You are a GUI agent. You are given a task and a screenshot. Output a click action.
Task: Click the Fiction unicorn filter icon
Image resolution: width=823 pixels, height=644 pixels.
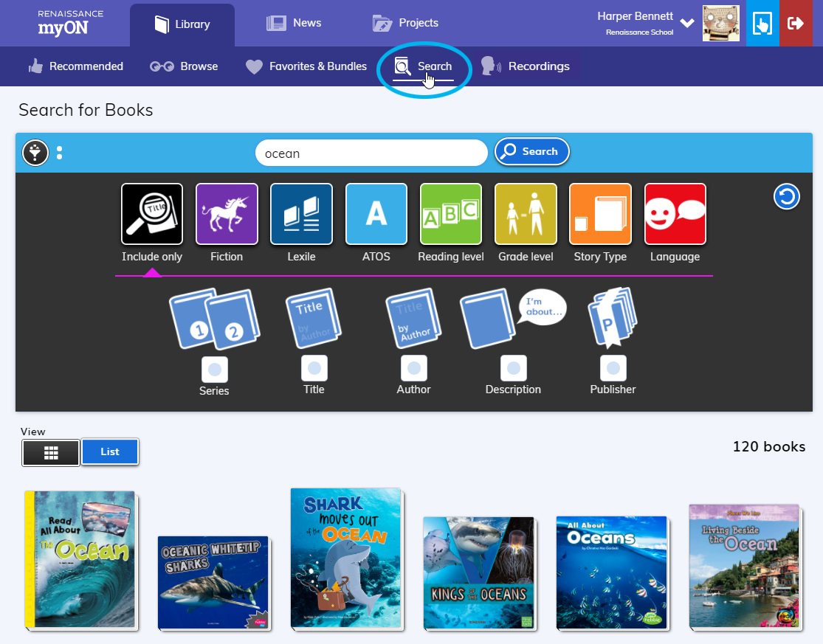point(227,214)
